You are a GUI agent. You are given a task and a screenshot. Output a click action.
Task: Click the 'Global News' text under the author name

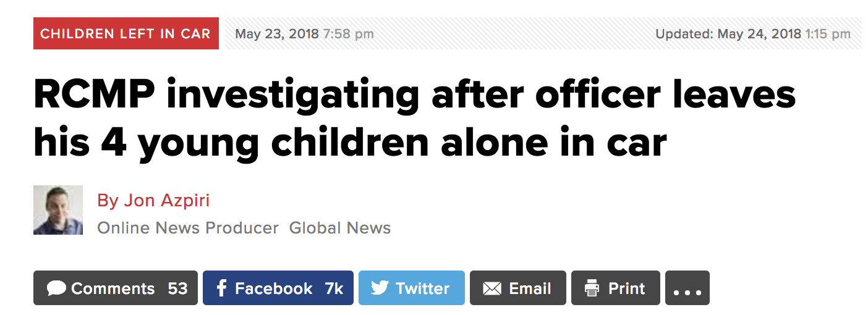click(340, 228)
